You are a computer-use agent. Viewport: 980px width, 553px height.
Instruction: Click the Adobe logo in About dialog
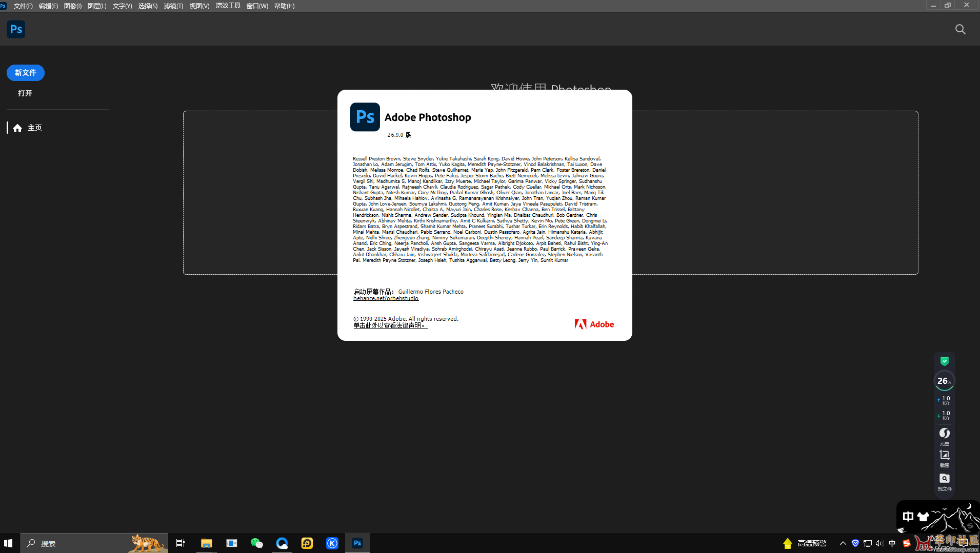pyautogui.click(x=594, y=324)
